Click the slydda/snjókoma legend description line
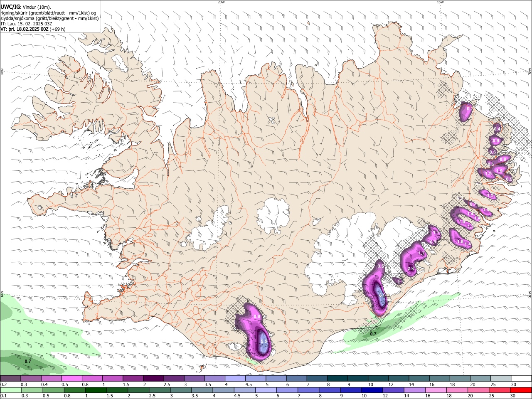 point(49,18)
